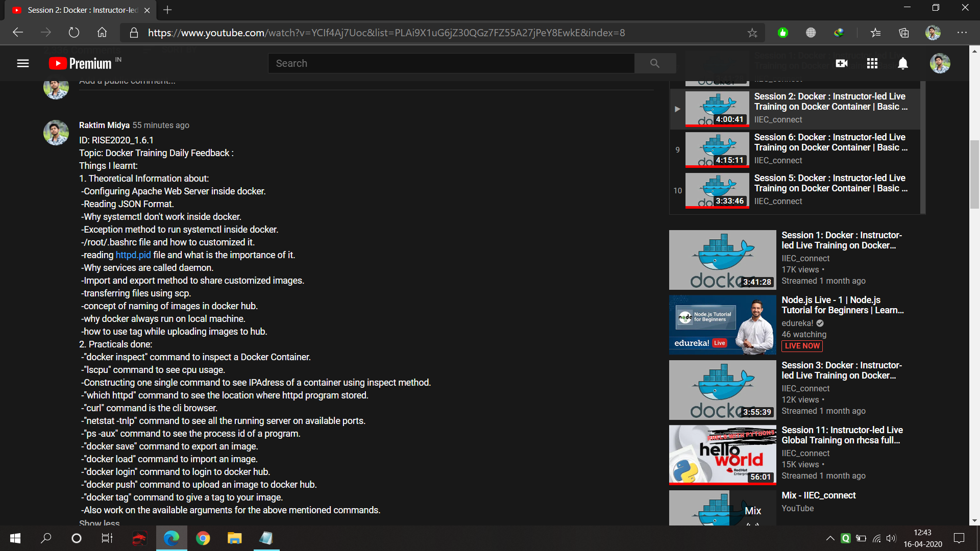Open the Session 2 Docker browser tab

click(82, 10)
